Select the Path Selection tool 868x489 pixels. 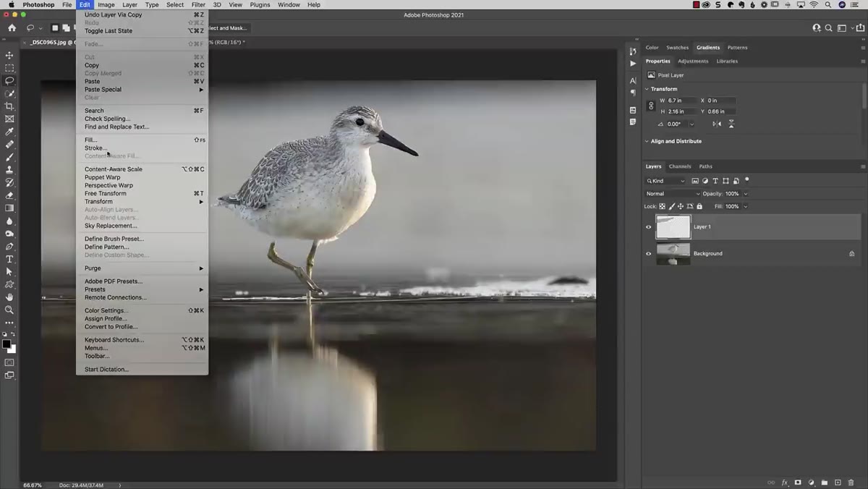click(9, 271)
